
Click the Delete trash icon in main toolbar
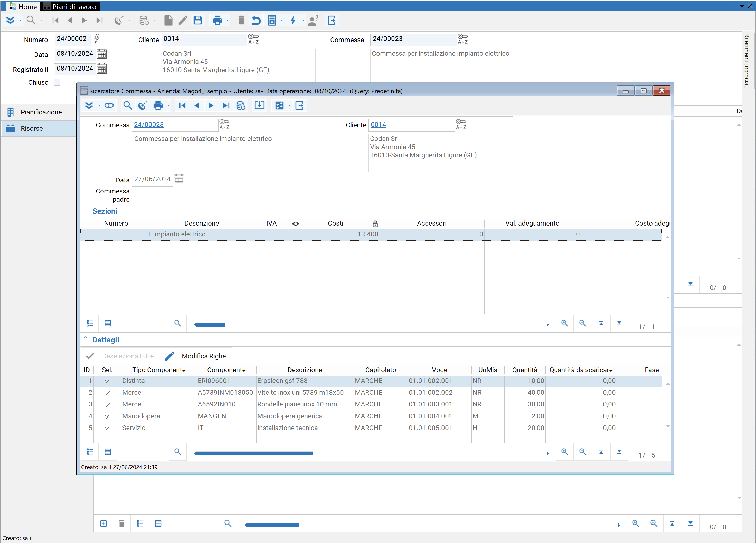point(242,20)
